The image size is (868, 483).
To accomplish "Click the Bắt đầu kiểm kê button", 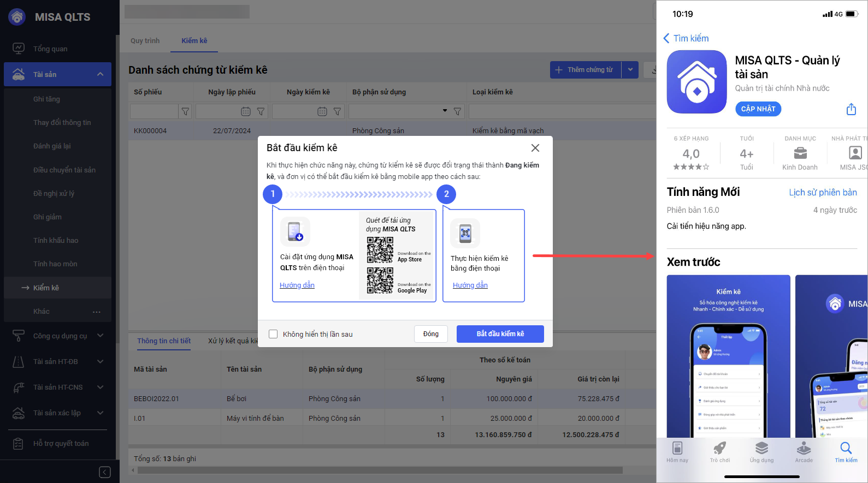I will [500, 334].
